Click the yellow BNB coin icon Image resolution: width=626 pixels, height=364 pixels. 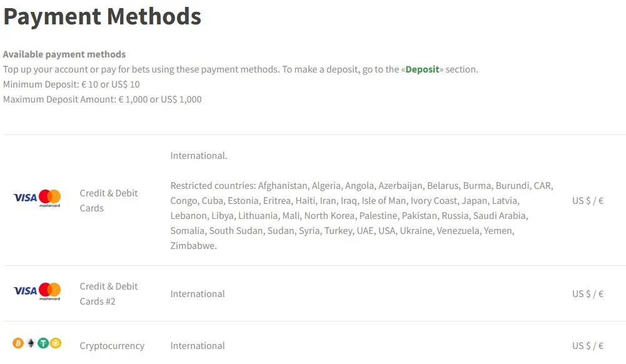pyautogui.click(x=56, y=343)
